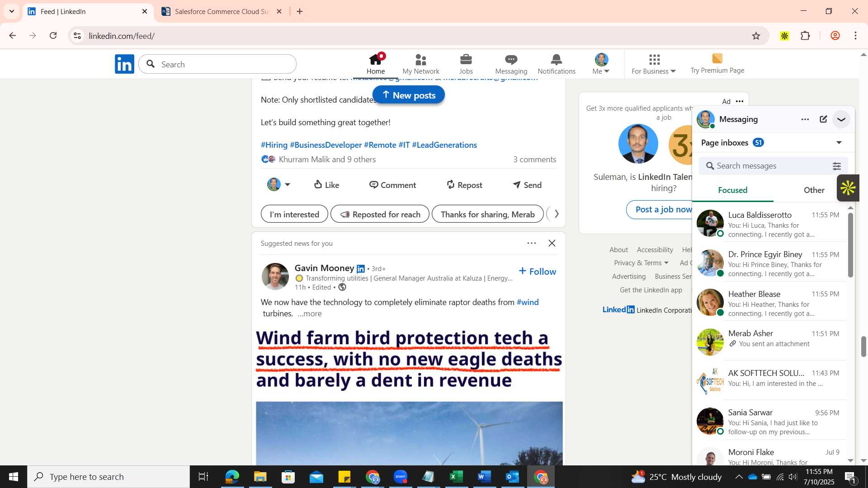
Task: Open conversation with Dr. Prince Egyir Biney
Action: [769, 263]
